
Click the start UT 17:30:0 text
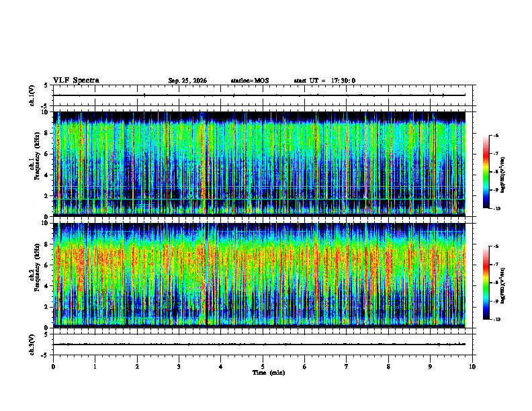324,81
